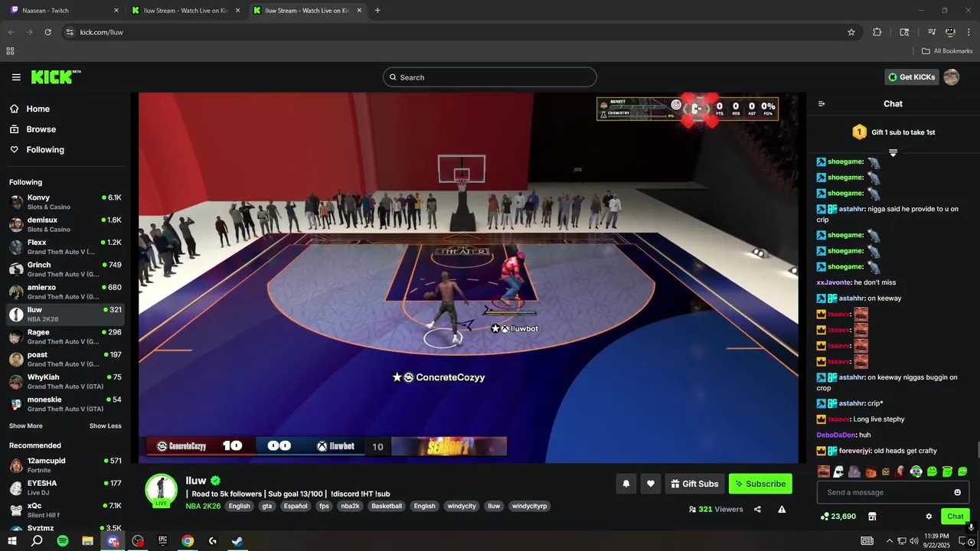Click the address bar URL kick.com/lluw
980x551 pixels.
[102, 32]
